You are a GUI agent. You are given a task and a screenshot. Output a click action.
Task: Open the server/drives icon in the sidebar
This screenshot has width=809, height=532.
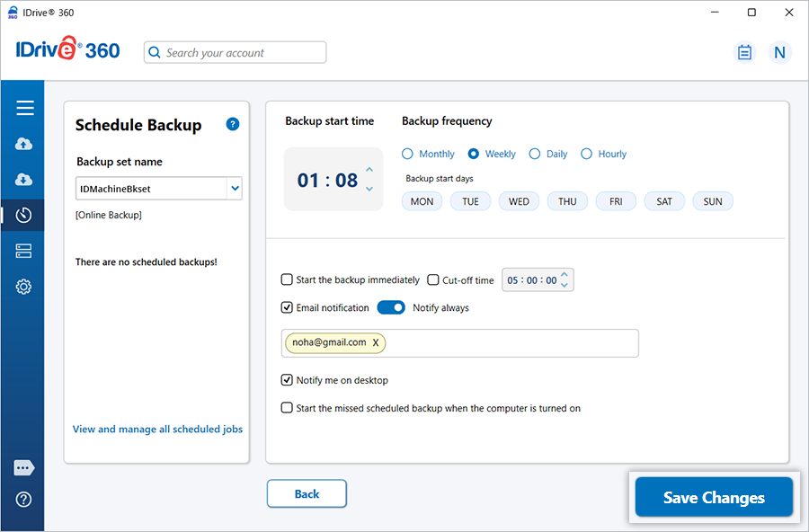click(x=24, y=251)
